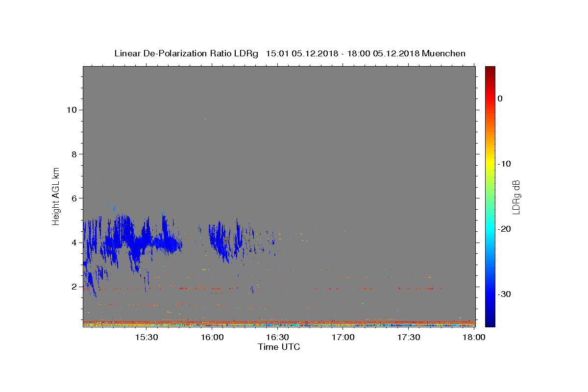Click the height tick label 8

74,154
